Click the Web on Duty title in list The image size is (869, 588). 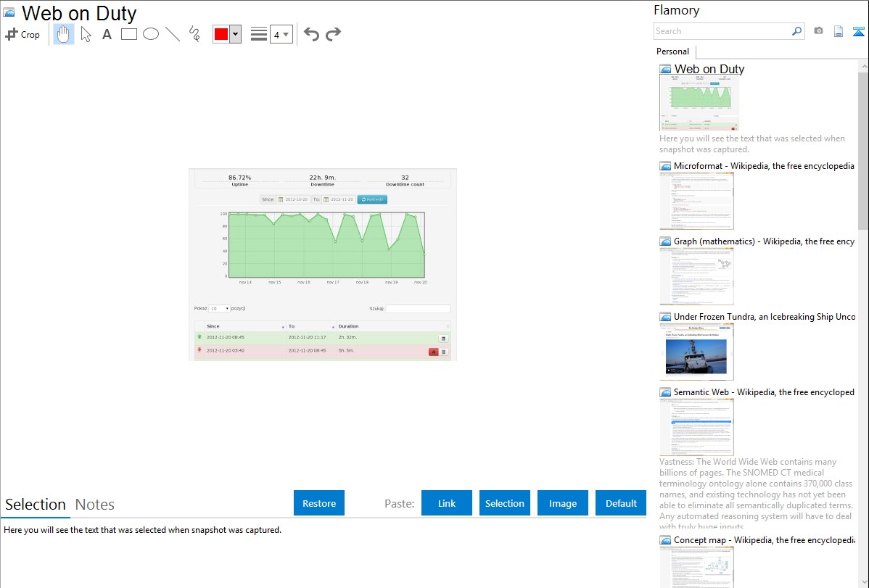[709, 70]
